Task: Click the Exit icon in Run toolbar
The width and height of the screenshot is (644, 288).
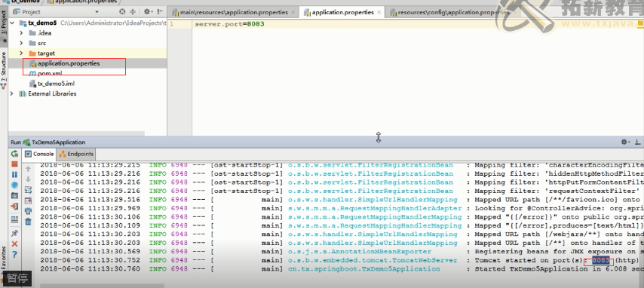Action: tap(14, 206)
